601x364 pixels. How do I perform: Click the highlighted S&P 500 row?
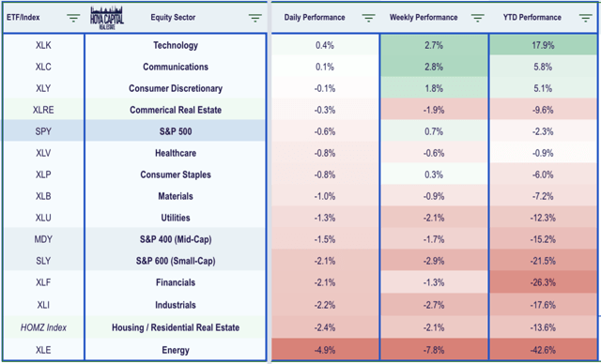134,131
